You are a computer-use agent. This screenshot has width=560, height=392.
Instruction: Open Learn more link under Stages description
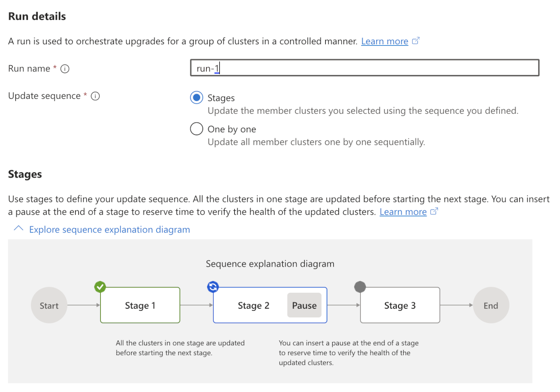pyautogui.click(x=403, y=212)
